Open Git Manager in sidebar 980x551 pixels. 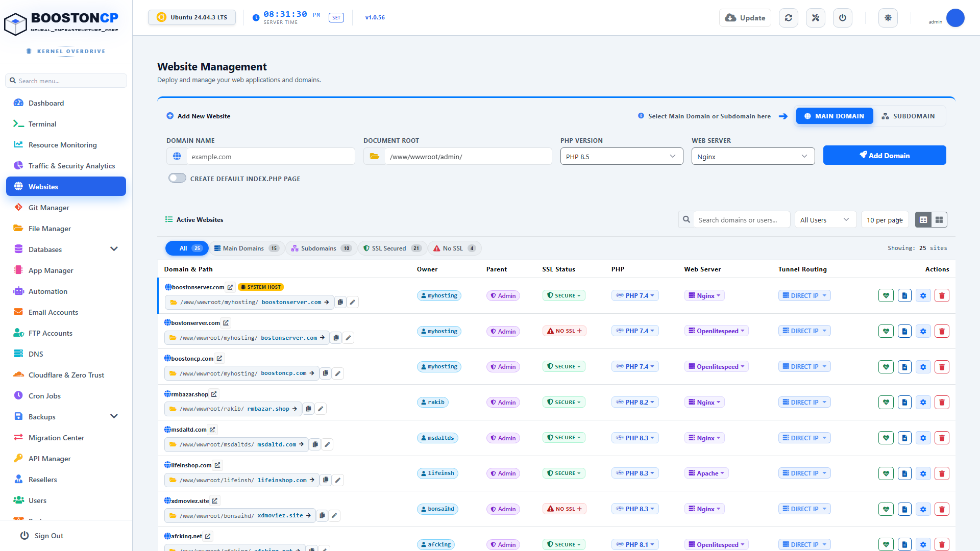coord(66,207)
